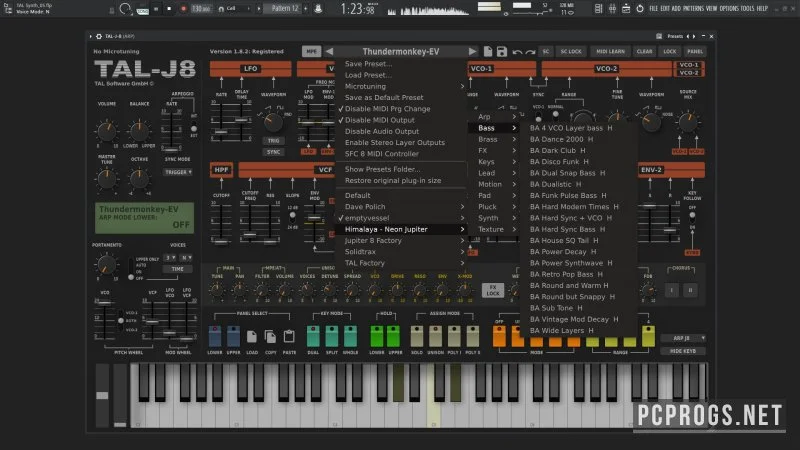The image size is (800, 450).
Task: Open the TRIGGER sync mode dropdown
Action: 178,172
